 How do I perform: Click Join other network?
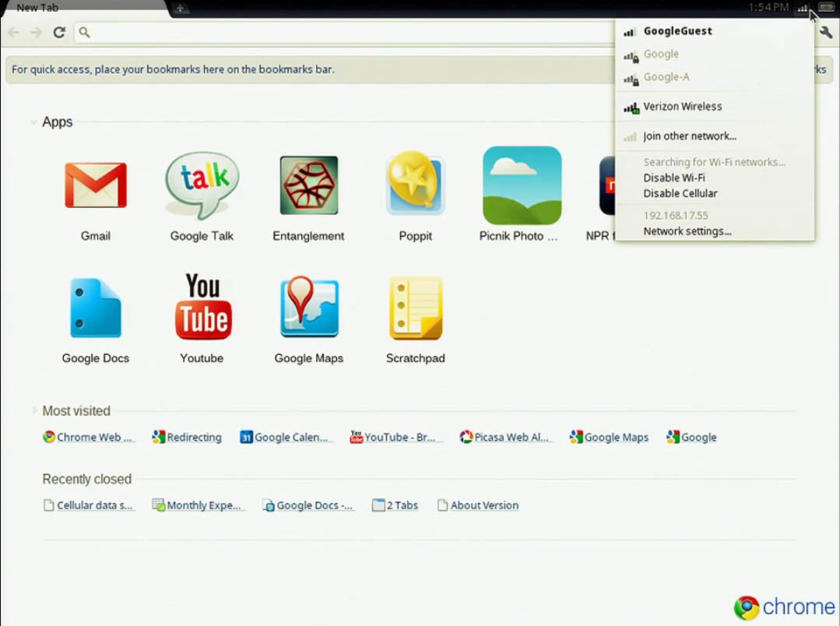[715, 136]
